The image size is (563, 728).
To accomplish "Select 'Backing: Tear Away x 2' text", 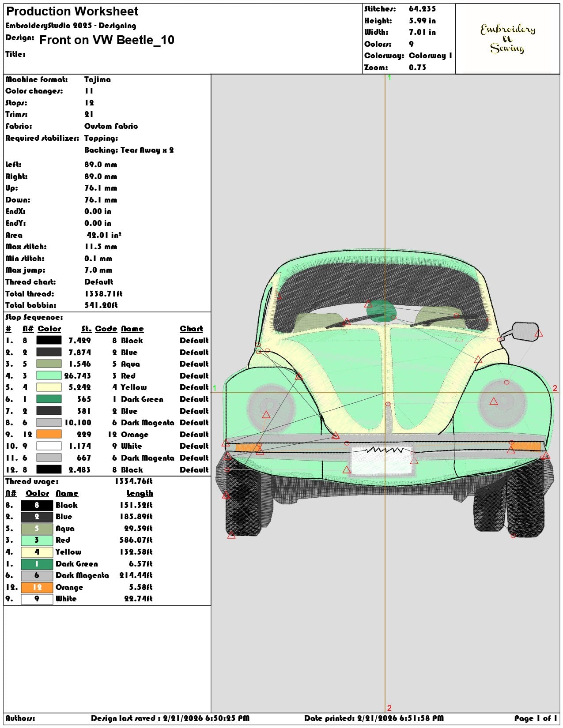I will [129, 150].
